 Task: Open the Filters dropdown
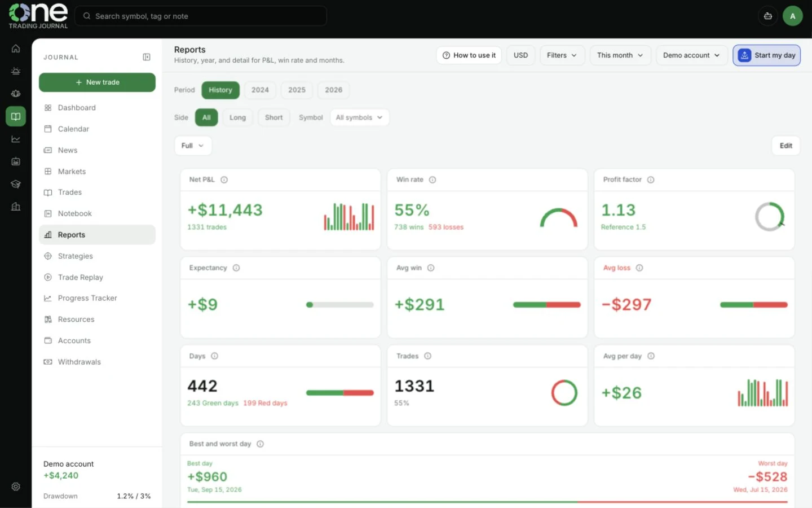coord(562,55)
